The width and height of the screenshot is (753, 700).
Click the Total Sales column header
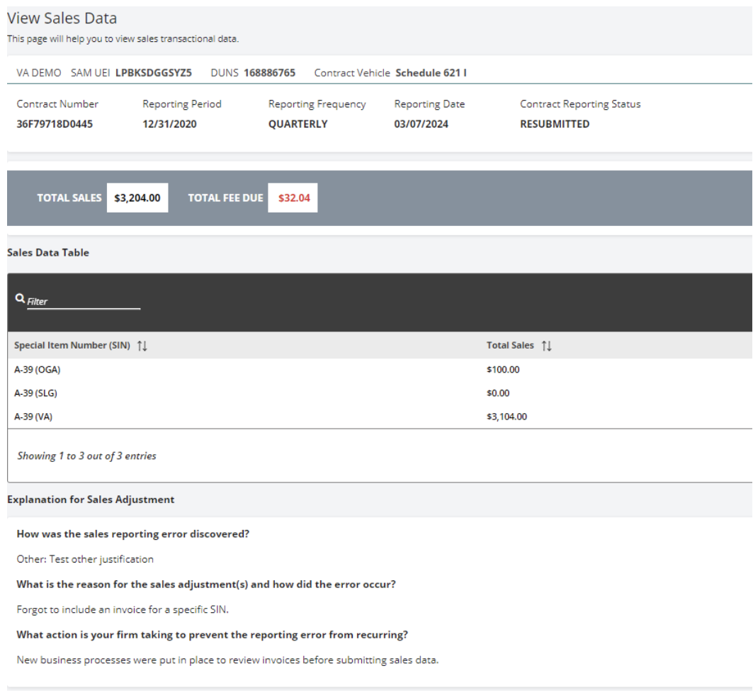pyautogui.click(x=510, y=346)
